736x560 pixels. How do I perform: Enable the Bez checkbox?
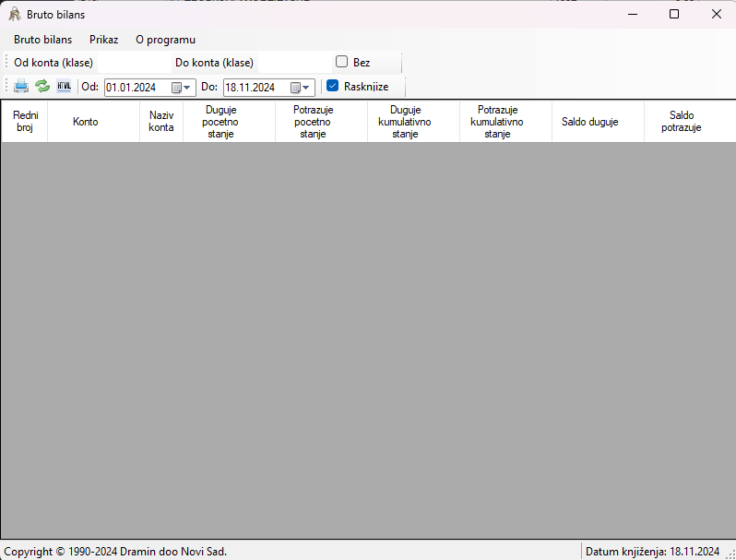[x=341, y=63]
